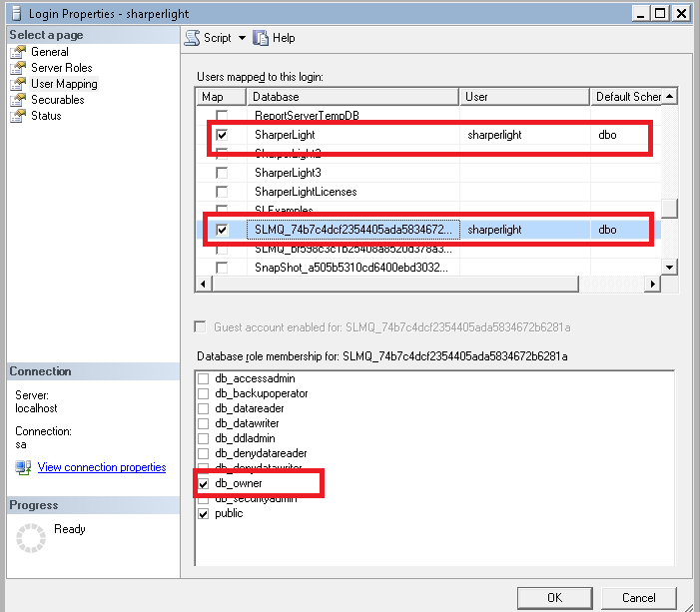Click the database list scroll down arrow
Screen dimensions: 700x612
670,268
